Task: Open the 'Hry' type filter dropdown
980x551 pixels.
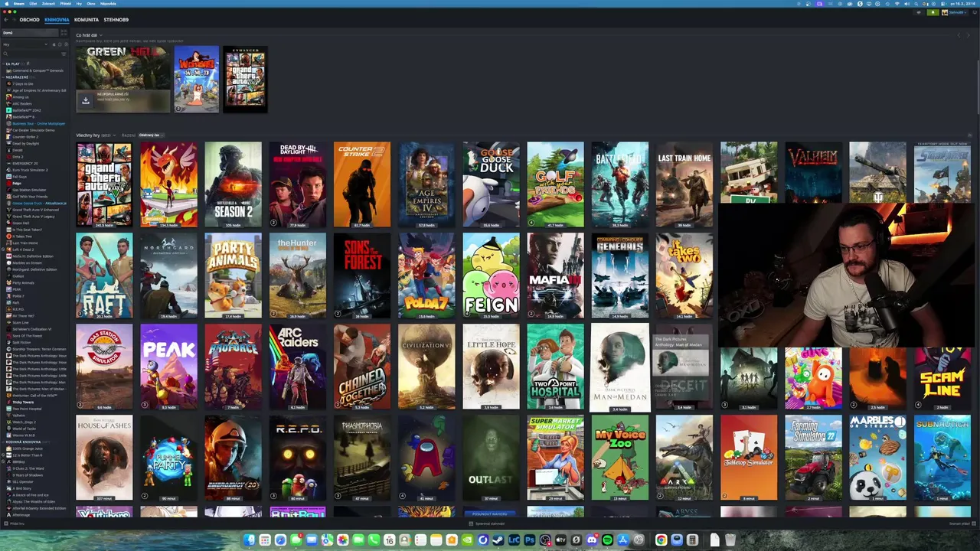Action: [x=24, y=44]
